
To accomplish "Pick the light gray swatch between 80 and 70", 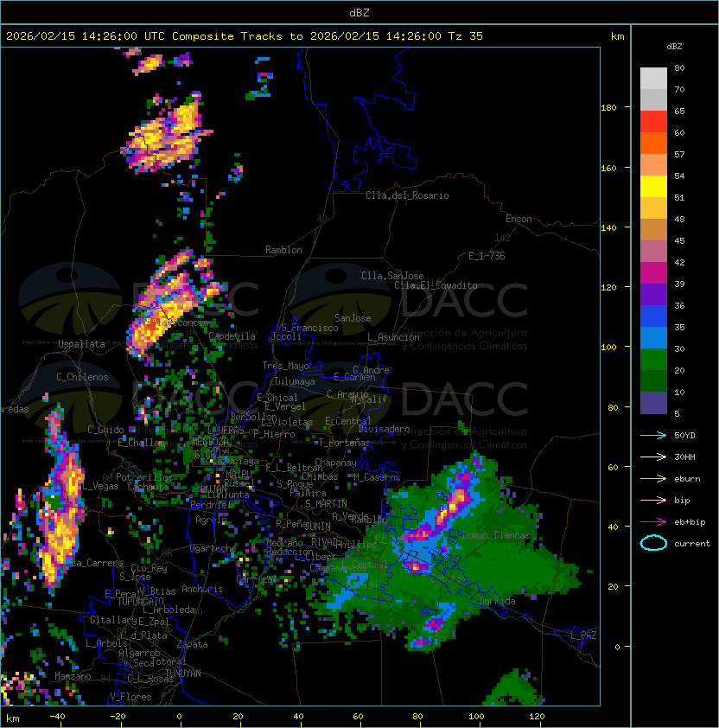I will [653, 78].
